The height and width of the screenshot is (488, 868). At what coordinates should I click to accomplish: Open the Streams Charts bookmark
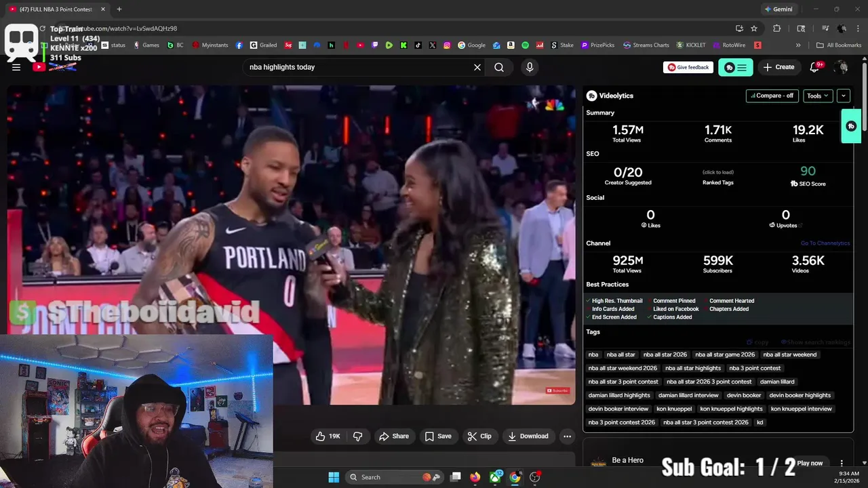tap(646, 45)
